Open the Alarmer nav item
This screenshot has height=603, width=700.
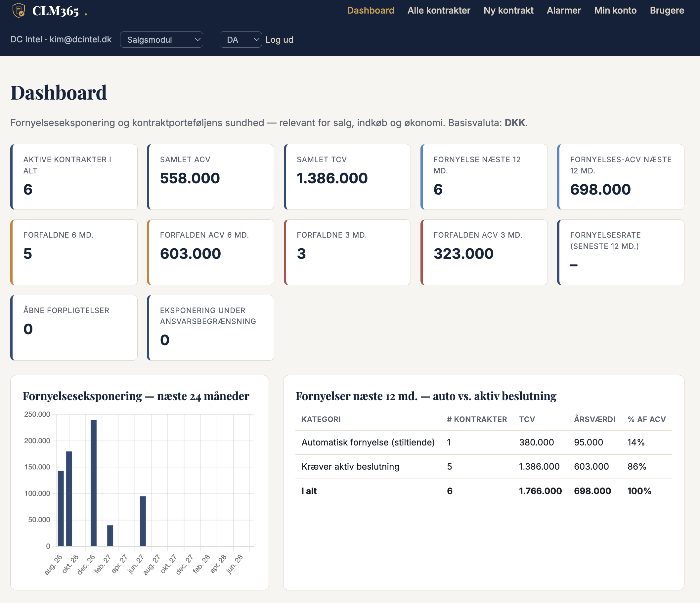coord(563,11)
